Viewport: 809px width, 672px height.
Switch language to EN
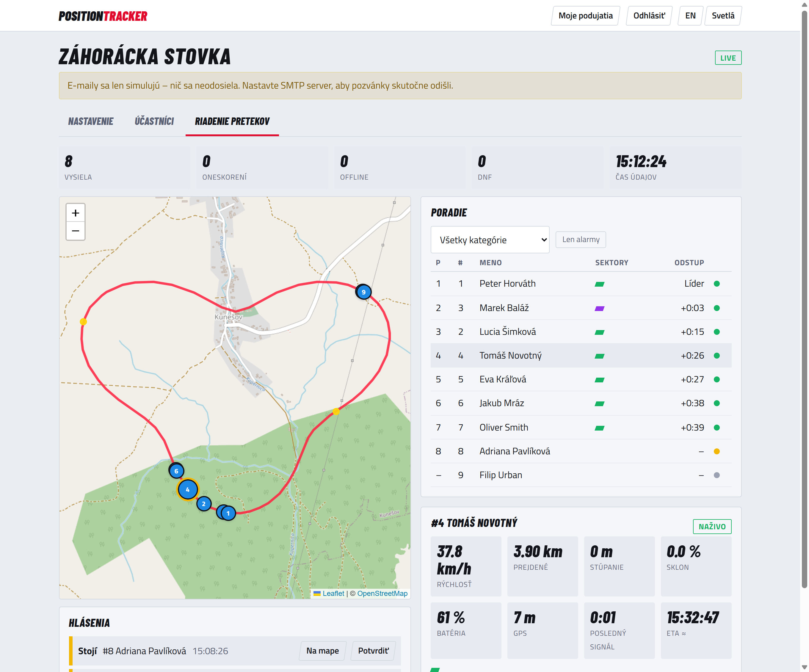click(x=690, y=16)
